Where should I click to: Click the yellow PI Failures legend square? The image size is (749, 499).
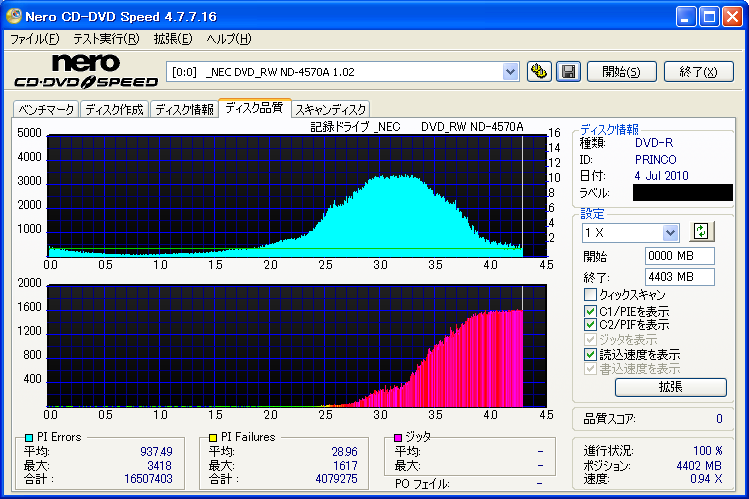click(x=213, y=437)
